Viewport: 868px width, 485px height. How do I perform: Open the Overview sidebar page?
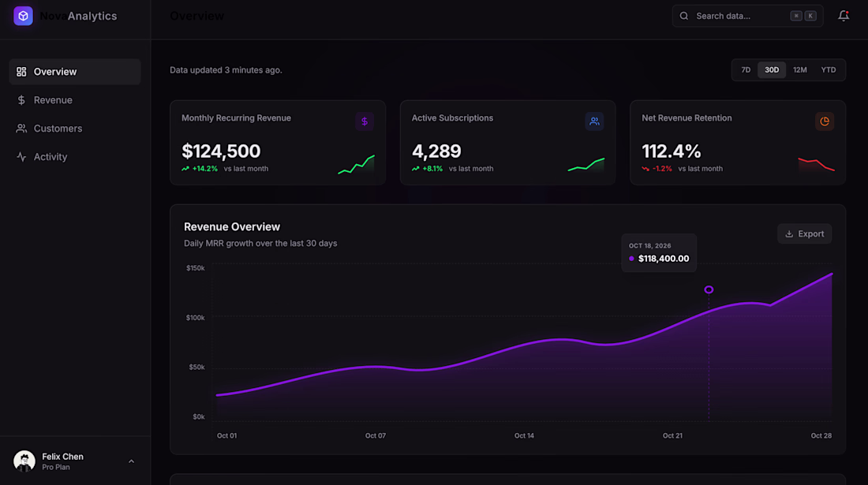click(75, 72)
